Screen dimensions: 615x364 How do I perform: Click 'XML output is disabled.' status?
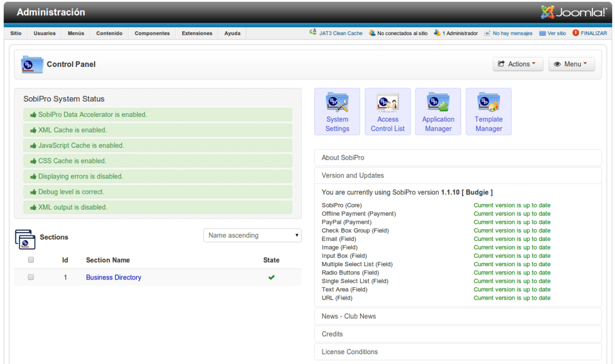pyautogui.click(x=158, y=207)
